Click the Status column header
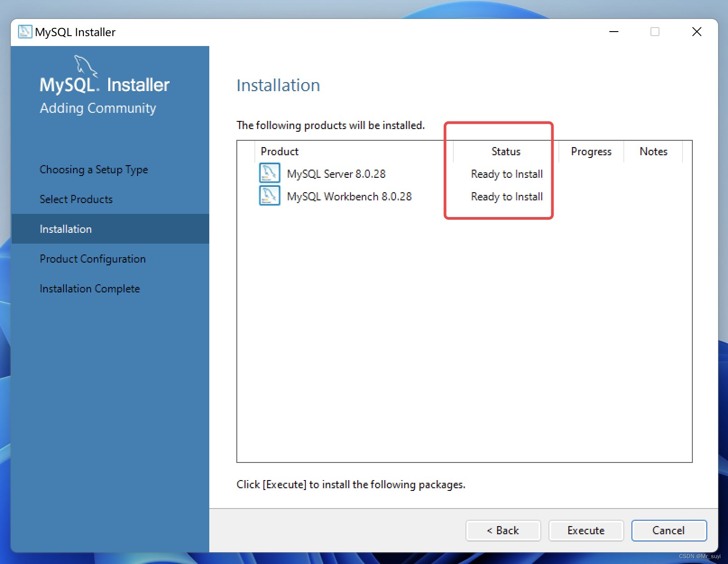This screenshot has height=564, width=728. coord(506,152)
